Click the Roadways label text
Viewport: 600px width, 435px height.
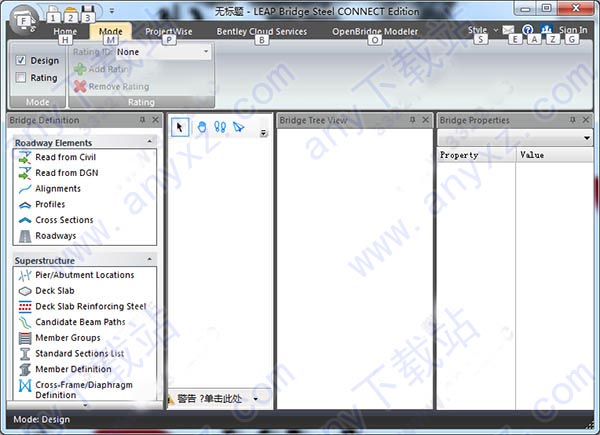56,236
